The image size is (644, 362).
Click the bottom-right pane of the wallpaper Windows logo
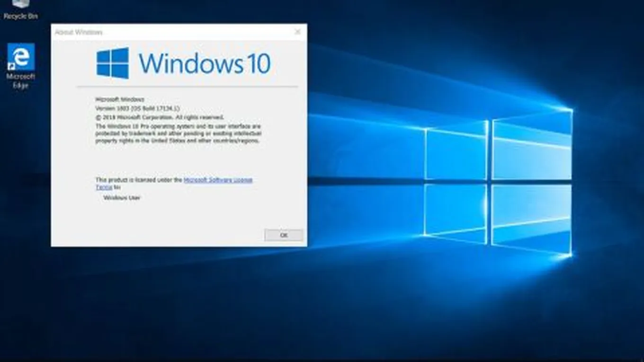[531, 218]
